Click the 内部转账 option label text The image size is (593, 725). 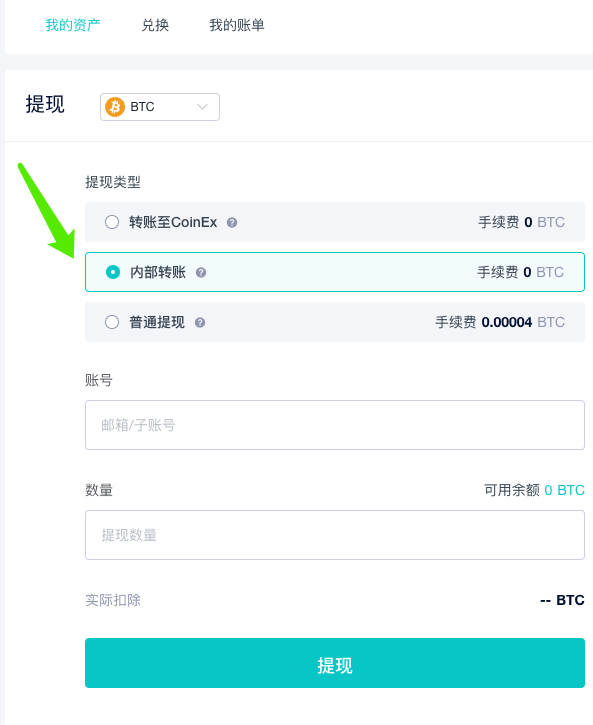tap(158, 272)
